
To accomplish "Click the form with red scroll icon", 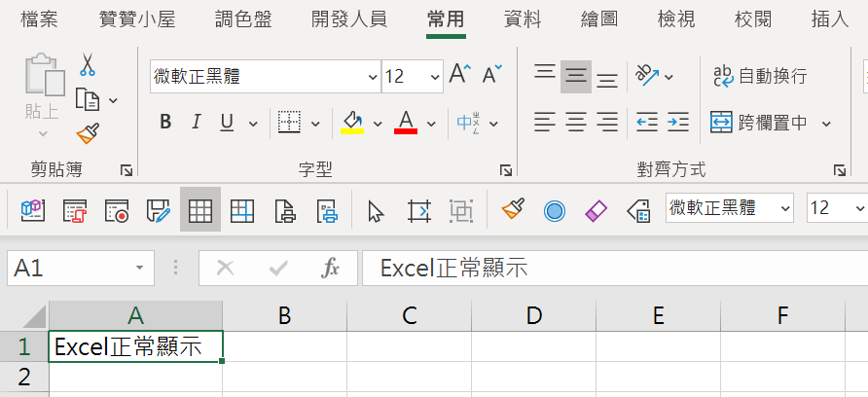I will [x=74, y=210].
